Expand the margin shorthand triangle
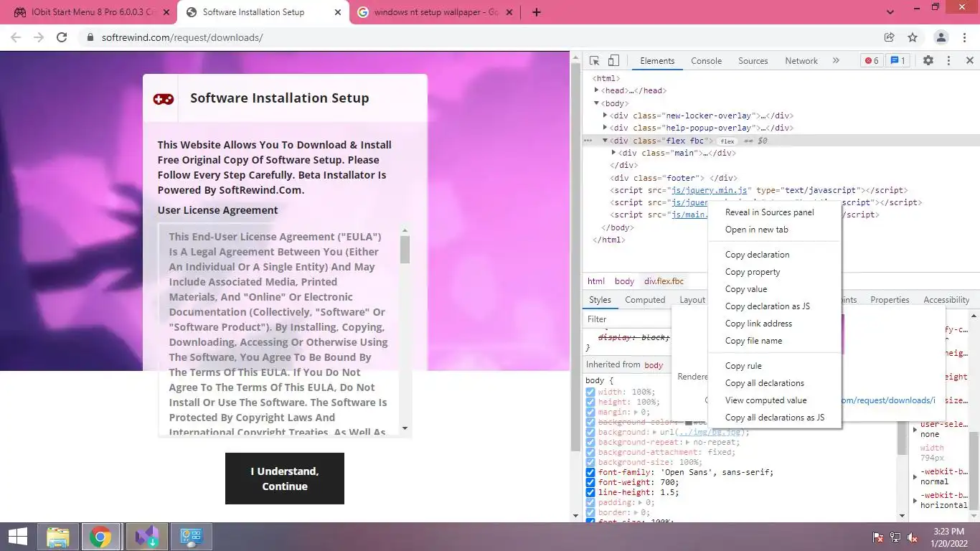 636,413
